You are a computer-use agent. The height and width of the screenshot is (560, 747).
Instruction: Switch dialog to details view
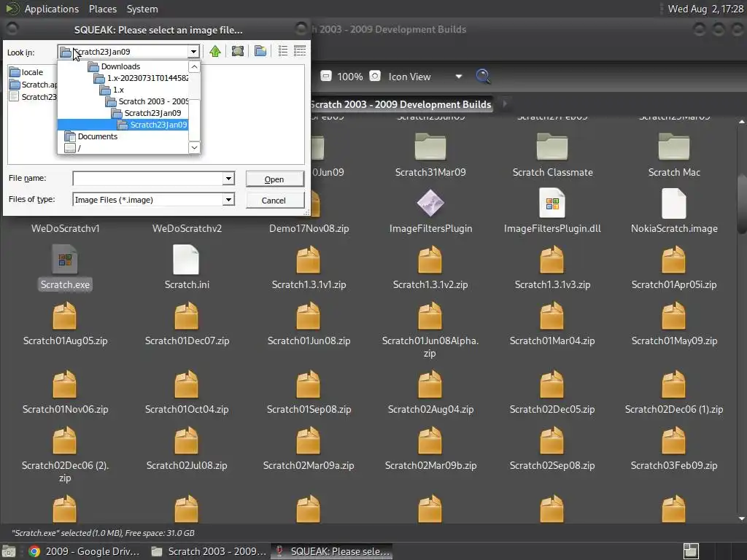coord(300,51)
